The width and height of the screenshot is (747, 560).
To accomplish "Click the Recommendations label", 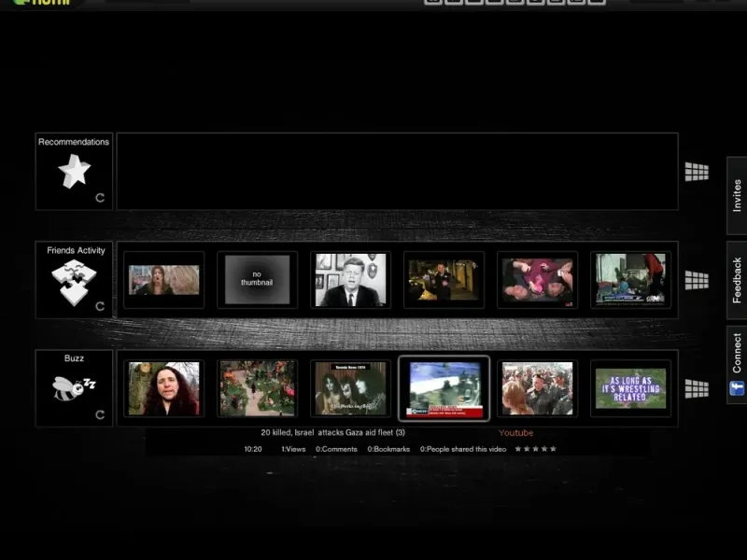I will click(x=74, y=142).
